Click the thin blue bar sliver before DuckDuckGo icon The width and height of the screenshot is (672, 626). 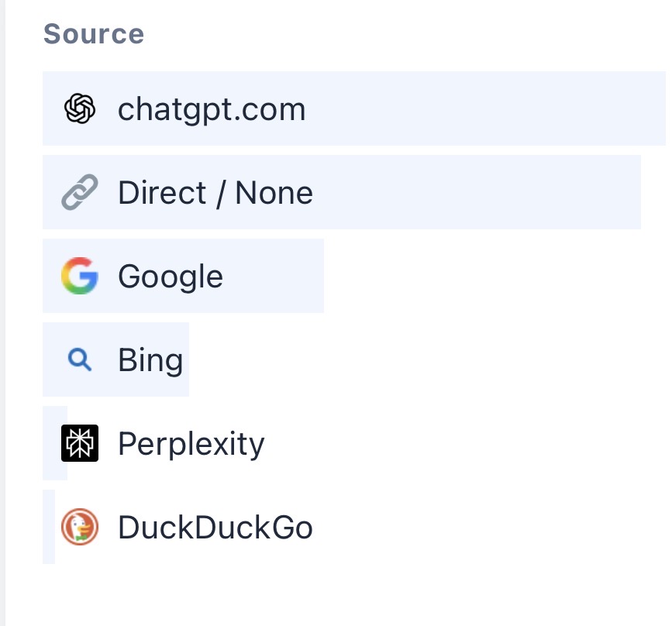click(48, 527)
